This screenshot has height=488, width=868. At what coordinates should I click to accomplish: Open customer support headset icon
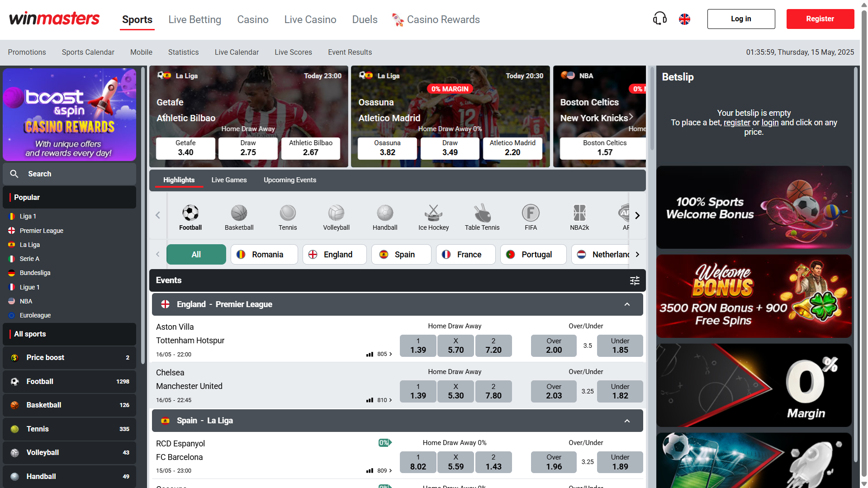[659, 19]
